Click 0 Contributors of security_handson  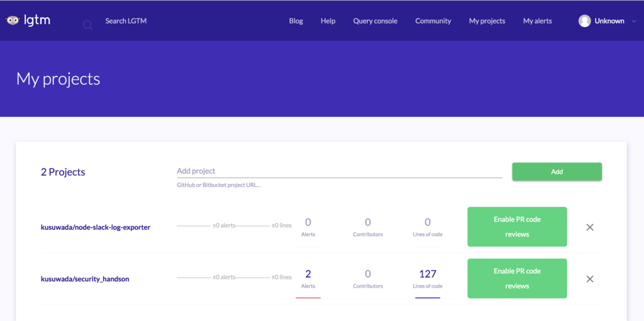[367, 279]
